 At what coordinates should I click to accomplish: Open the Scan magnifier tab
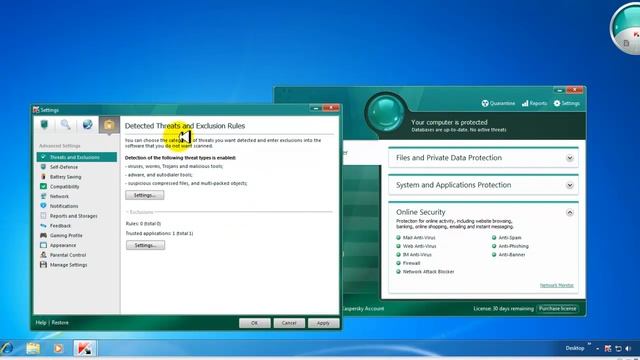[65, 124]
